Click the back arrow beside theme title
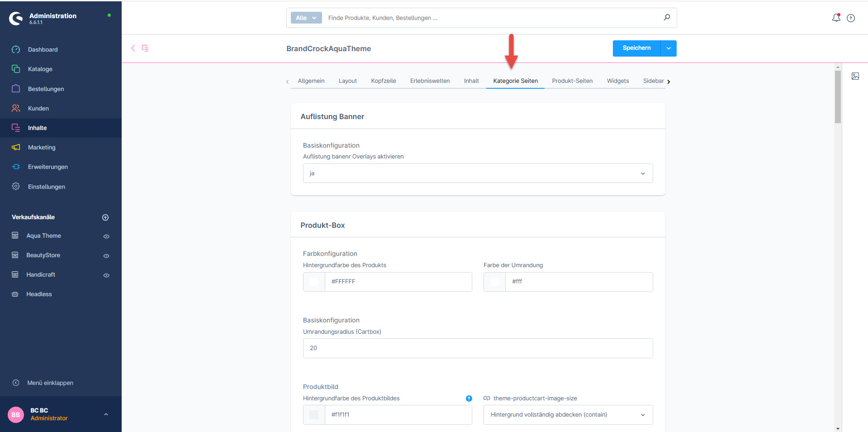The width and height of the screenshot is (868, 432). 133,48
